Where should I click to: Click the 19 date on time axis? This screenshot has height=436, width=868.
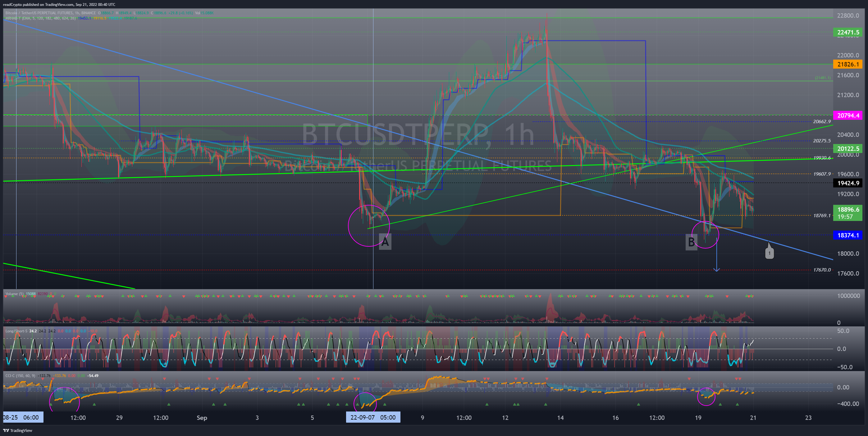pyautogui.click(x=698, y=417)
